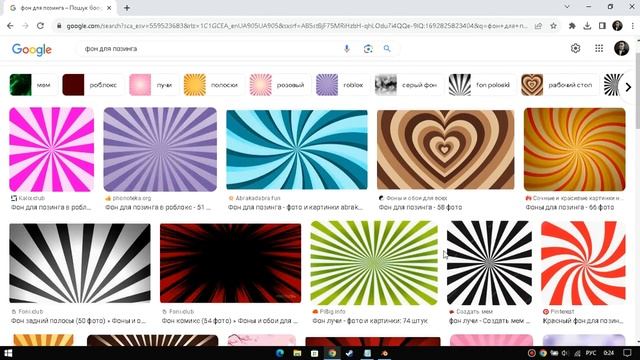Open a new browser tab
The image size is (640, 360).
pyautogui.click(x=127, y=8)
